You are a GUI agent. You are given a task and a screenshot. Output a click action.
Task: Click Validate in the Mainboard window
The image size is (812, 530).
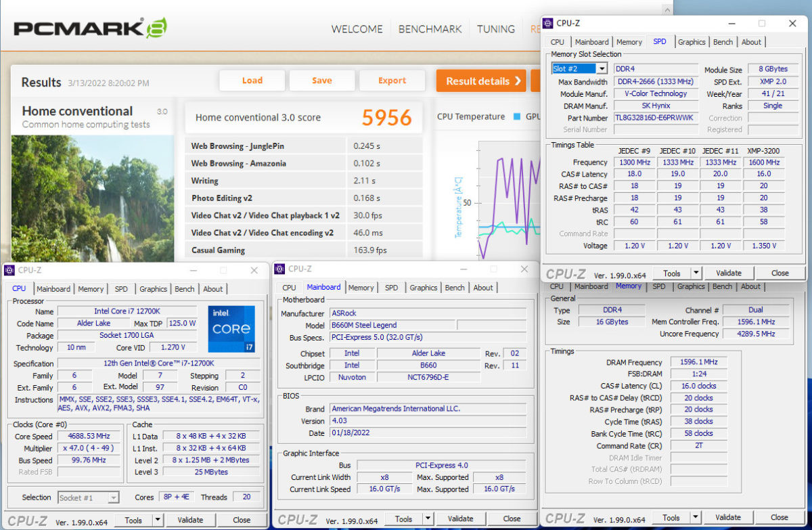coord(461,519)
